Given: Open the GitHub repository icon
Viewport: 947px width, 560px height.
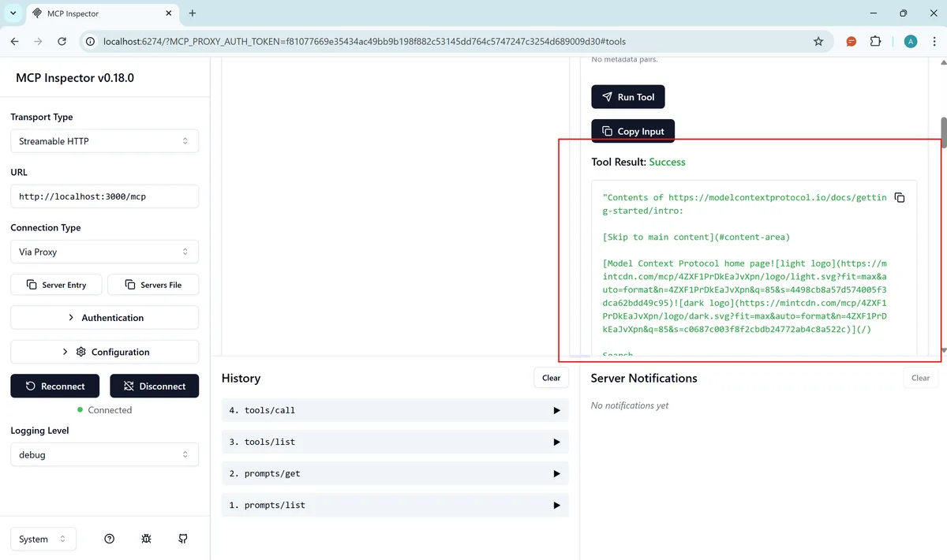Looking at the screenshot, I should pyautogui.click(x=183, y=539).
